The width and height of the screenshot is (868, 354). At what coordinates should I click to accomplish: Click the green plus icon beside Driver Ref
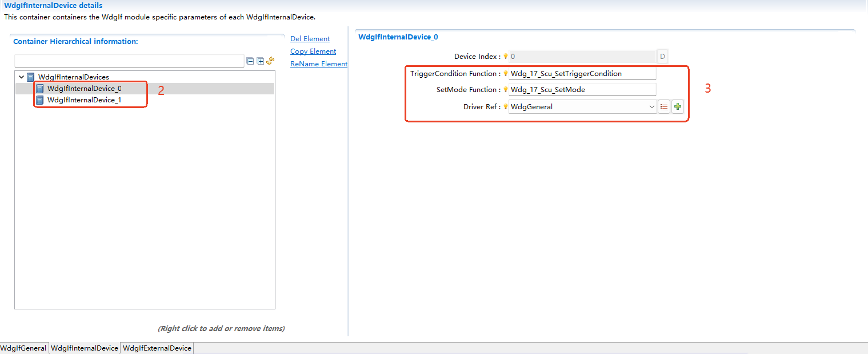(678, 106)
